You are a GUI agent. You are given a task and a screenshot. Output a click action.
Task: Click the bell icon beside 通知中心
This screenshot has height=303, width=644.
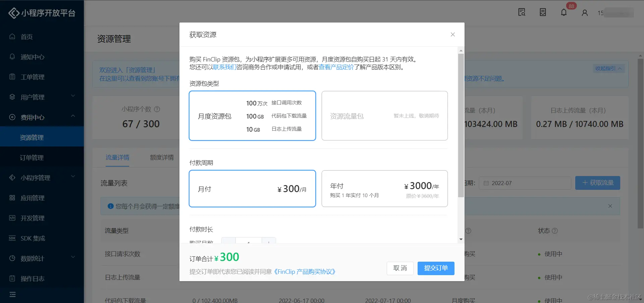[x=12, y=56]
